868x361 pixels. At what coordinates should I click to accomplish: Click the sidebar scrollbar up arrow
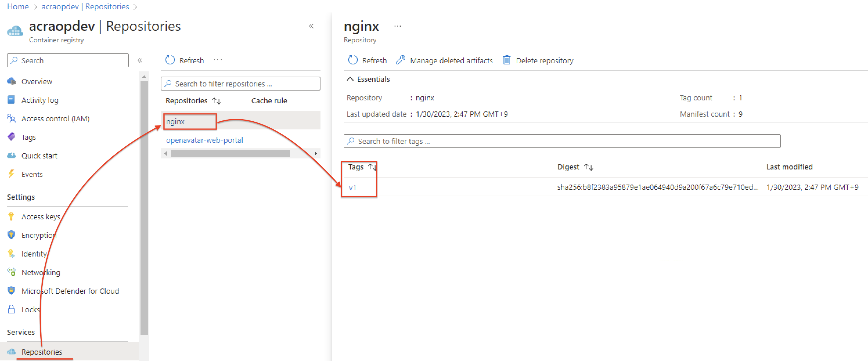coord(144,77)
